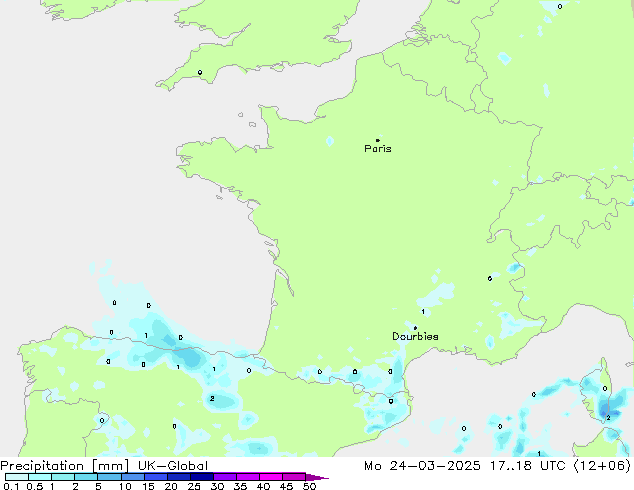Click the '17..18 UTC' time text
The width and height of the screenshot is (634, 490).
pyautogui.click(x=527, y=466)
